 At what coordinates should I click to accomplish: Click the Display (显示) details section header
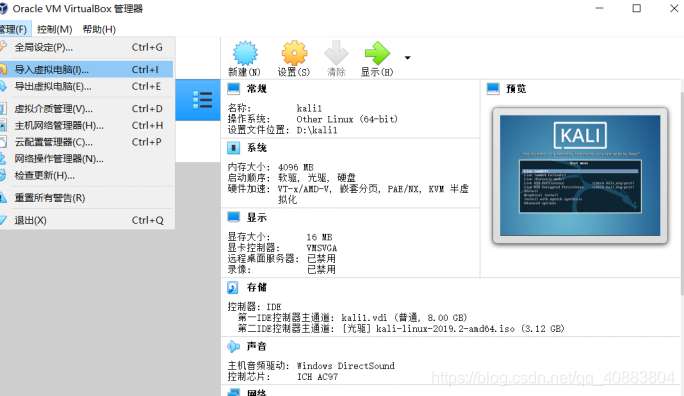(x=256, y=217)
